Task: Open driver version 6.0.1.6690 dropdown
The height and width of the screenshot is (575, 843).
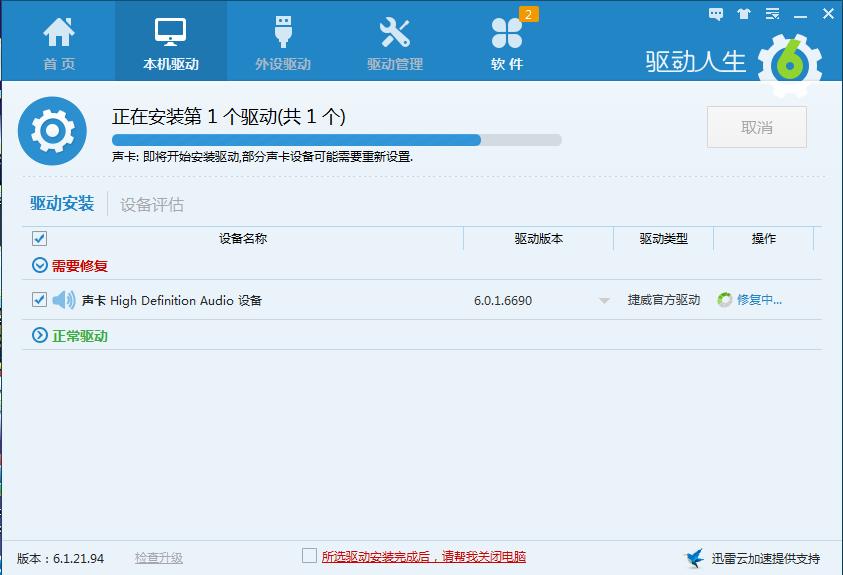Action: (x=604, y=301)
